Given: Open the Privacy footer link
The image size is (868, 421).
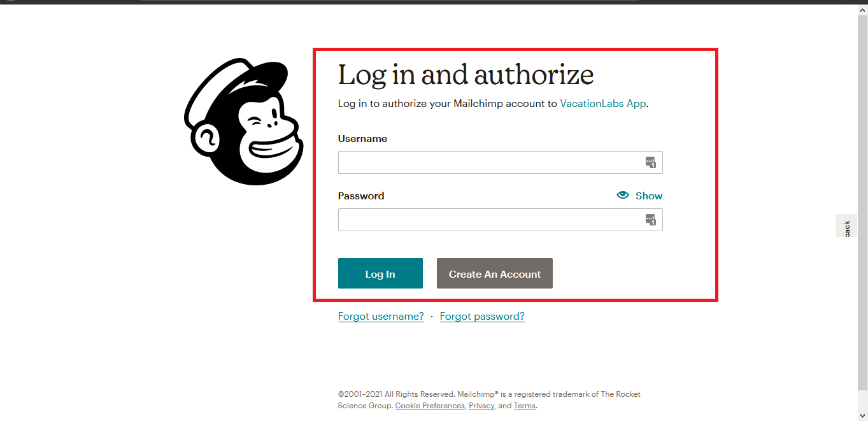Looking at the screenshot, I should point(481,406).
